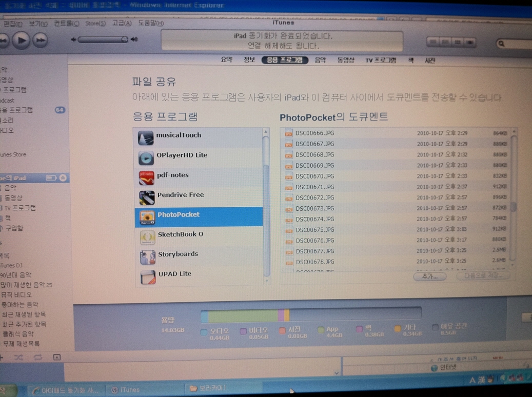Open the 컨트롤(C) menu

(67, 24)
